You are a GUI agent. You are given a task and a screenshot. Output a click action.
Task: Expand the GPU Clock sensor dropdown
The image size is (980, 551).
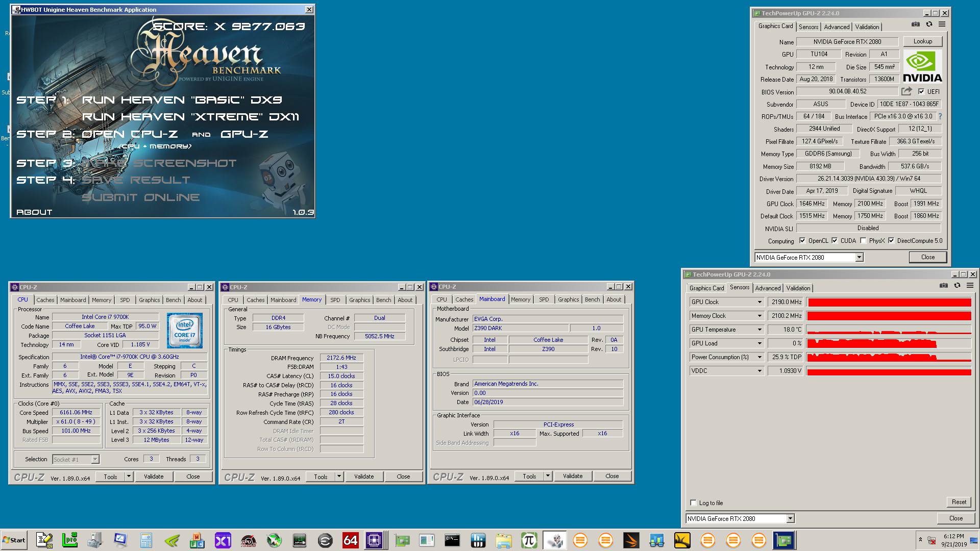tap(759, 302)
